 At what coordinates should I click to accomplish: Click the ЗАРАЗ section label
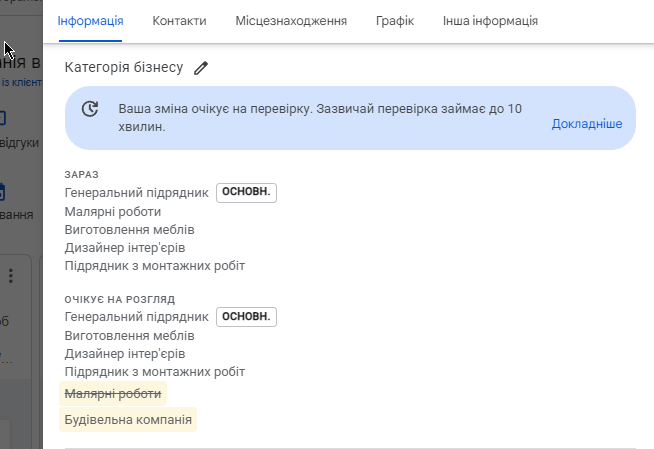coord(82,175)
